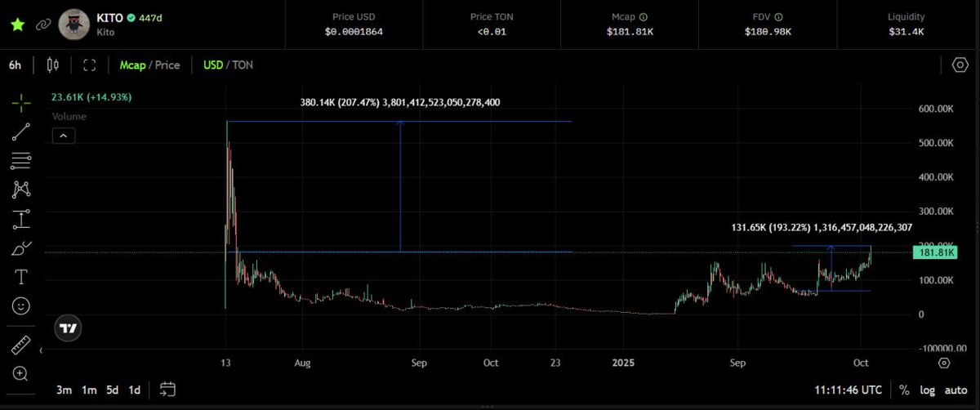Click the 23.61K (+14.93%) change value
Image resolution: width=980 pixels, height=410 pixels.
click(x=91, y=96)
